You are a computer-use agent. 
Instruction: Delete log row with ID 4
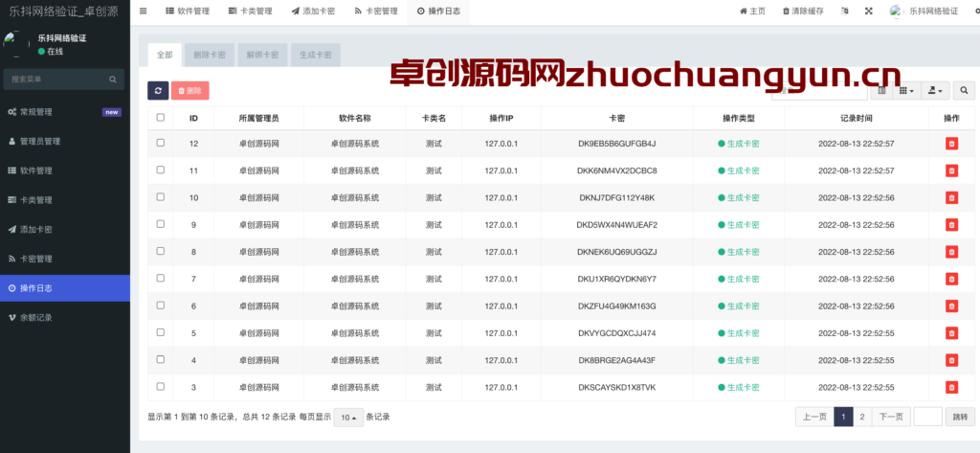point(951,360)
